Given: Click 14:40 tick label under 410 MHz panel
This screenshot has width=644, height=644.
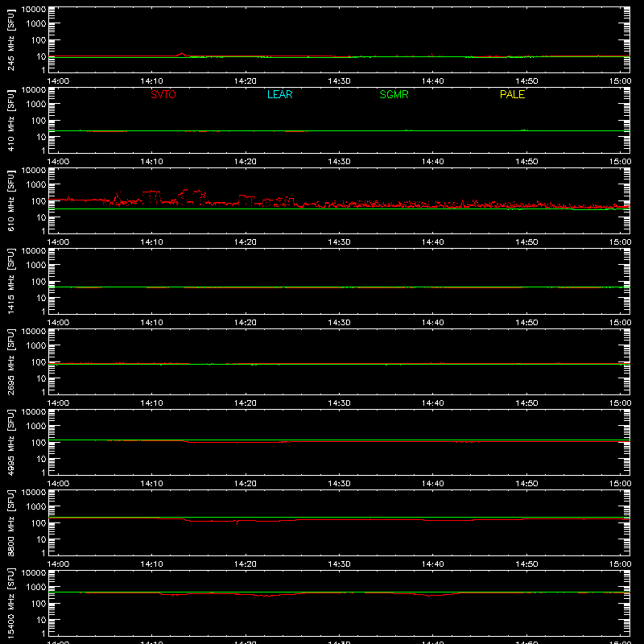Looking at the screenshot, I should click(433, 162).
